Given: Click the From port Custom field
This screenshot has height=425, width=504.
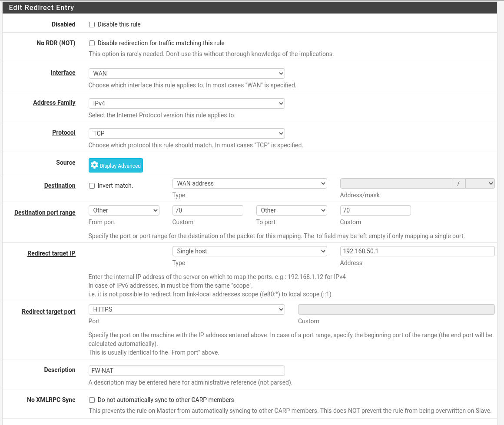Looking at the screenshot, I should pyautogui.click(x=208, y=210).
